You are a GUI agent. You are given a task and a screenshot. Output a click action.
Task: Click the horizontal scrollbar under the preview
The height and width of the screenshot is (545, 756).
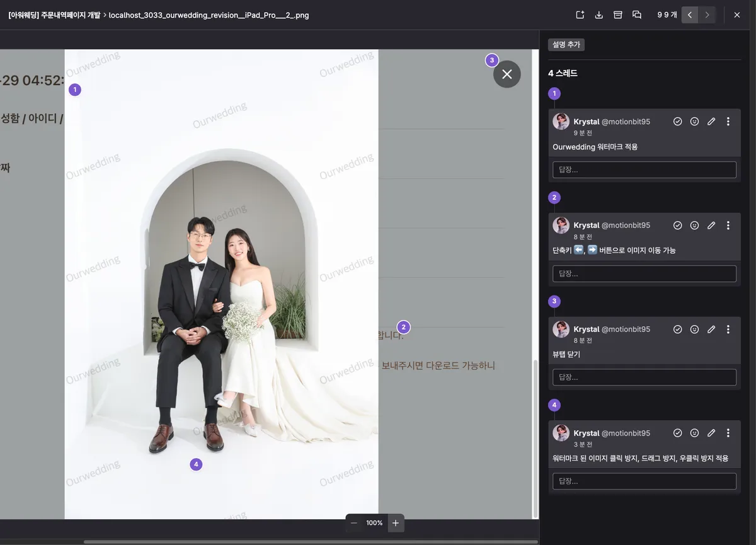point(311,541)
